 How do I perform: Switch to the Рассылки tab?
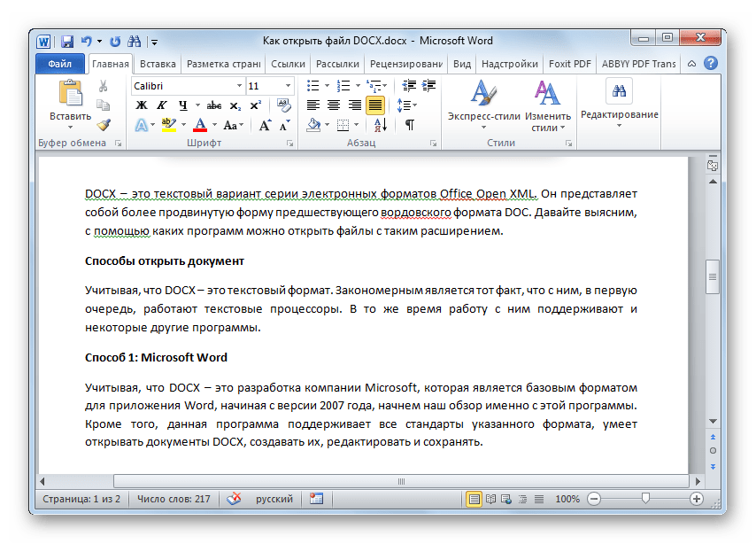(337, 64)
